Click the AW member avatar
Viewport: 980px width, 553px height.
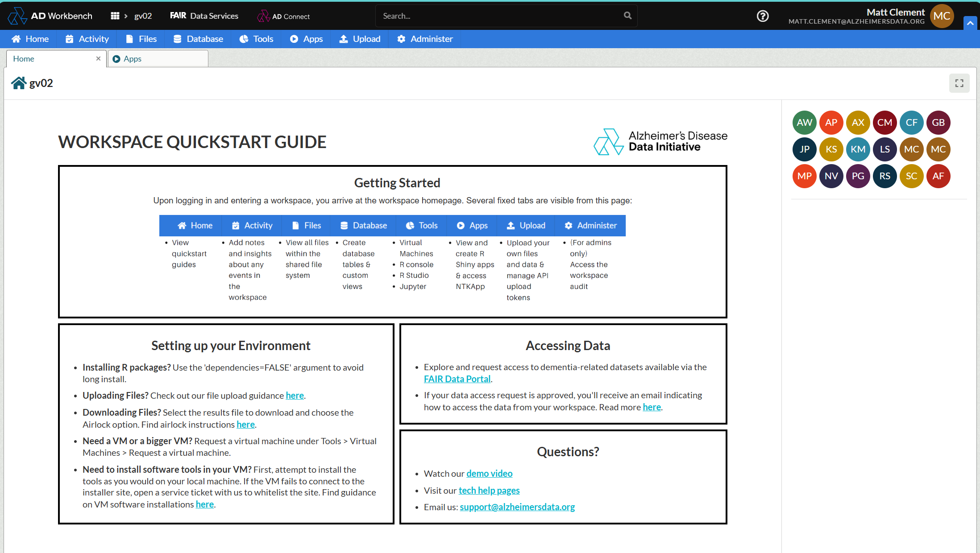click(804, 123)
